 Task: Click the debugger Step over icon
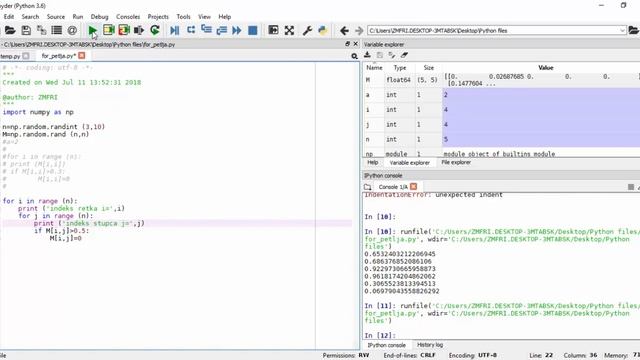pos(191,30)
